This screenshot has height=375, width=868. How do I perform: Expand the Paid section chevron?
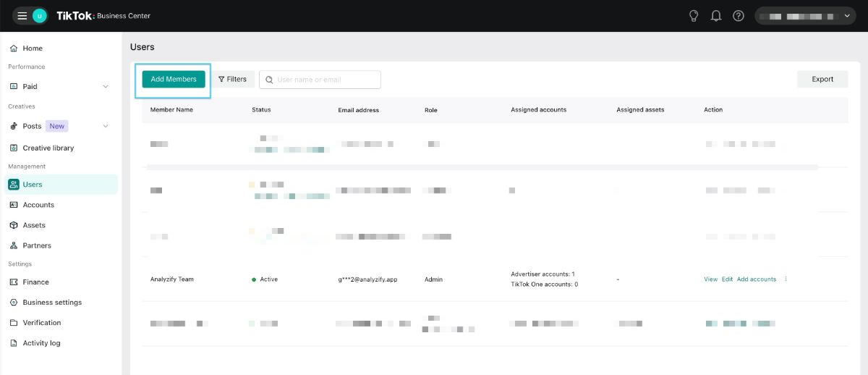pyautogui.click(x=106, y=87)
